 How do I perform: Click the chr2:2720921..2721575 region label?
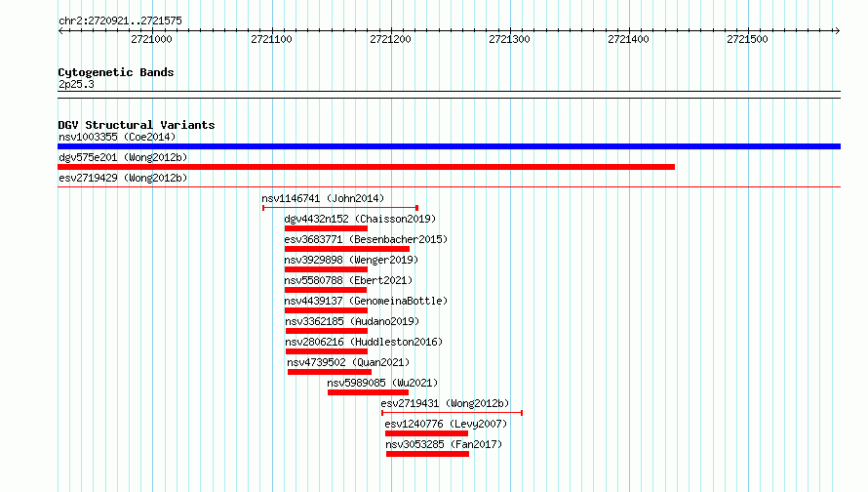pyautogui.click(x=120, y=20)
